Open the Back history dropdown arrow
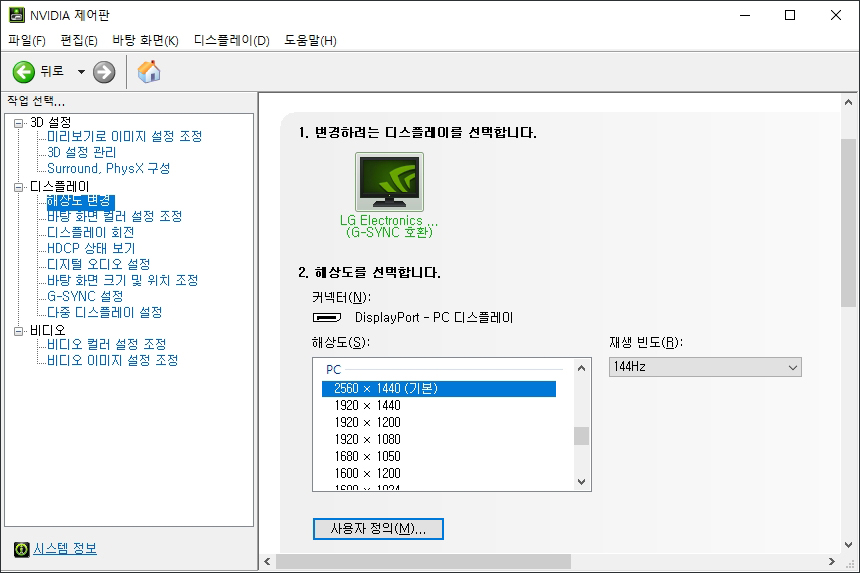Image resolution: width=860 pixels, height=573 pixels. [x=81, y=72]
